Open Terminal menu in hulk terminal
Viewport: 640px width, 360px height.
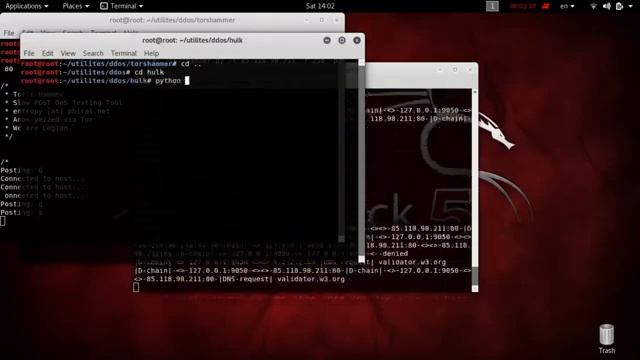(x=124, y=53)
